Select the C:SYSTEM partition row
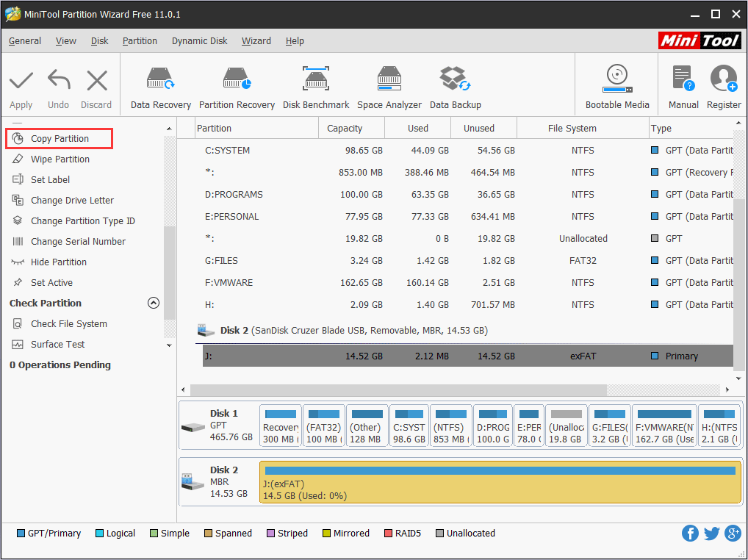Screen dimensions: 748x560 [468, 150]
